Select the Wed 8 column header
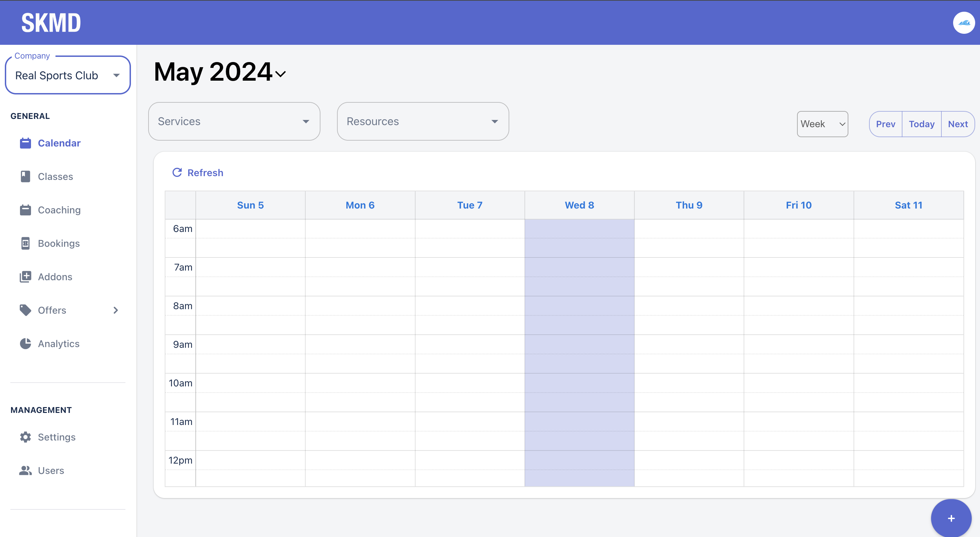The image size is (980, 537). click(579, 205)
